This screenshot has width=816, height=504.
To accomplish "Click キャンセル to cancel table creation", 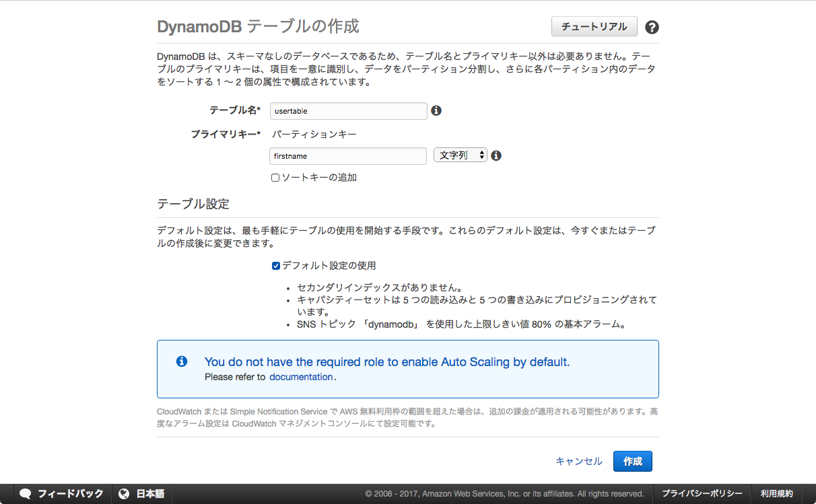I will (x=579, y=461).
